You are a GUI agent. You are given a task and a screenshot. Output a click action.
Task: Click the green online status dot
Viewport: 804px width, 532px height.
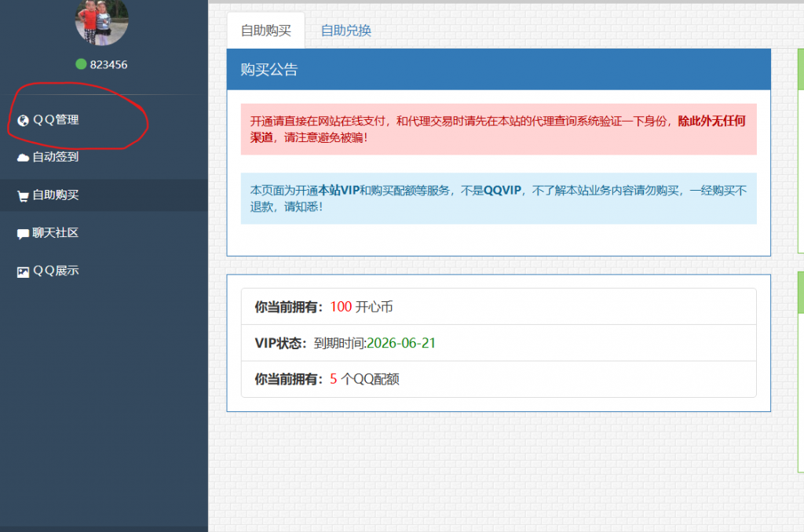pyautogui.click(x=81, y=64)
